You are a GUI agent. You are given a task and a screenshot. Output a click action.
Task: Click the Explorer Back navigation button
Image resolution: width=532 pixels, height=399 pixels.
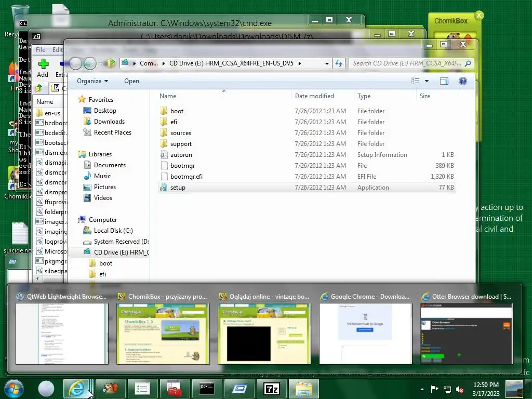76,63
